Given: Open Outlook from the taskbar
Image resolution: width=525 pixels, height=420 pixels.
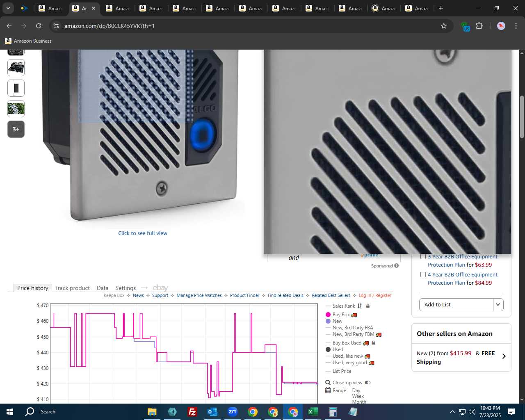Looking at the screenshot, I should point(212,412).
